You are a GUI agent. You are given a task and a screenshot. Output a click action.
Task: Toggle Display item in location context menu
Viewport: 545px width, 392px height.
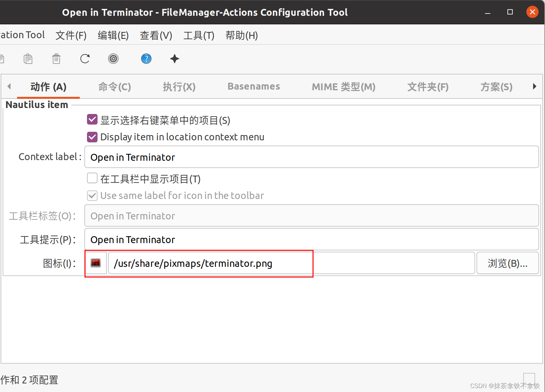[x=92, y=137]
